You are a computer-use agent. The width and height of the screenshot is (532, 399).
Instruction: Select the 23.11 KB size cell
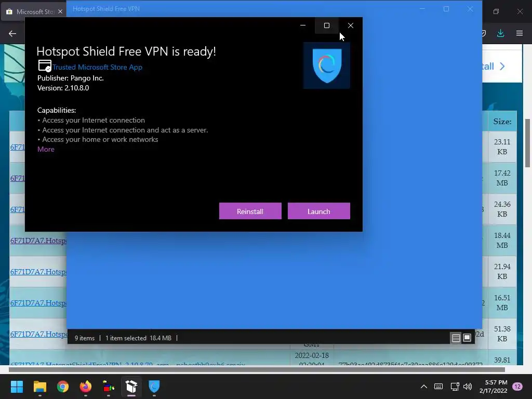[502, 147]
